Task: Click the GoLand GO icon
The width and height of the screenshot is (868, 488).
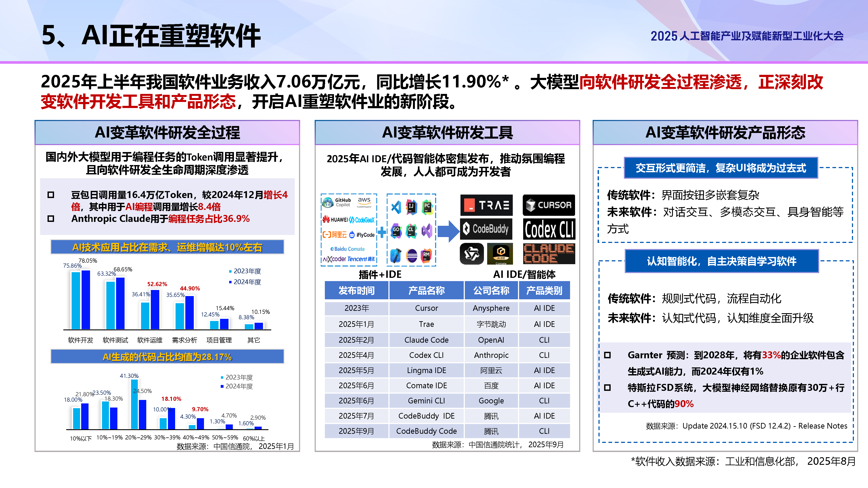Action: pyautogui.click(x=396, y=231)
